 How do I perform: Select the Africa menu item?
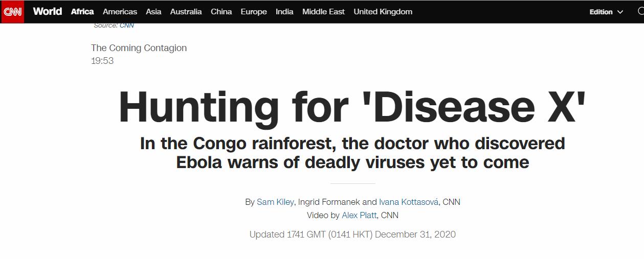click(x=82, y=11)
